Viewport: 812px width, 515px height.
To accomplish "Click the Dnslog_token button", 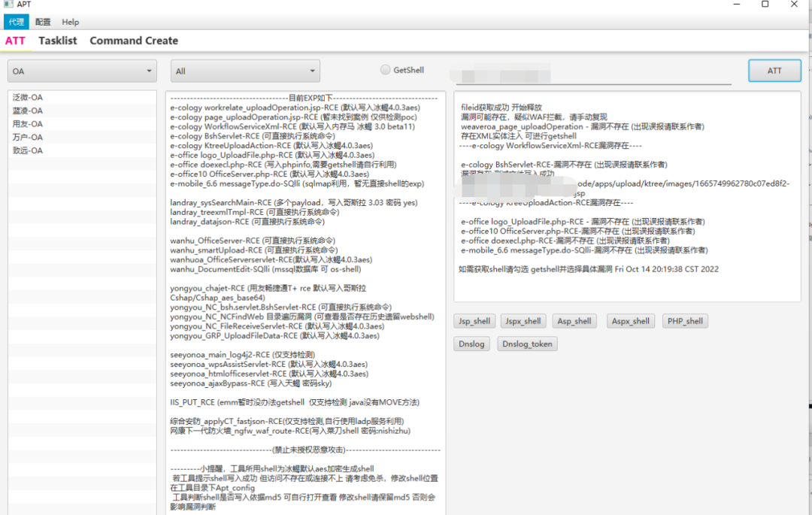I will pos(527,344).
